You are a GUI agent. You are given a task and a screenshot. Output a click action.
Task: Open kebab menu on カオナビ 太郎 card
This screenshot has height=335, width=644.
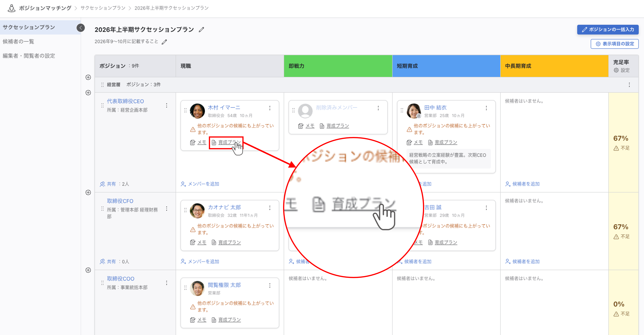pyautogui.click(x=270, y=208)
